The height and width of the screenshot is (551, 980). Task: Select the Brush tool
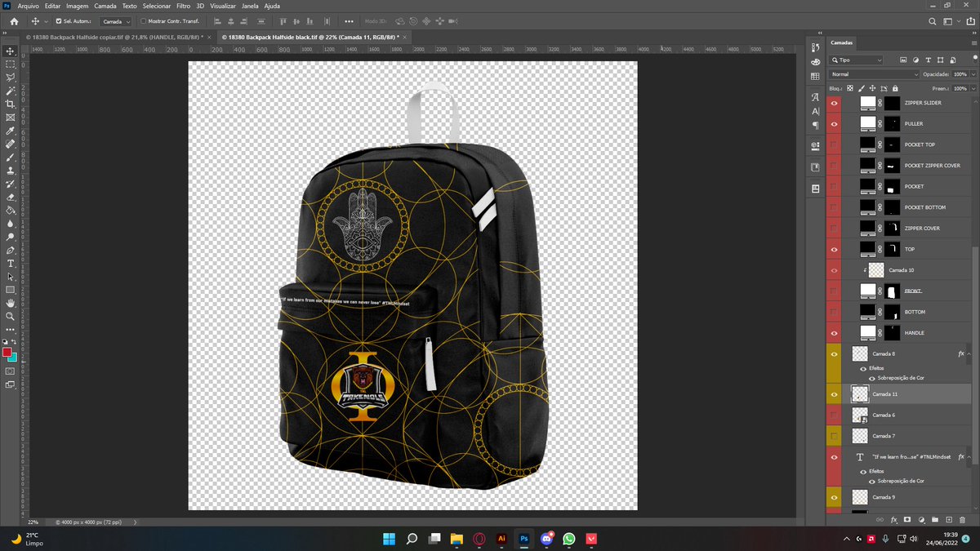coord(11,158)
